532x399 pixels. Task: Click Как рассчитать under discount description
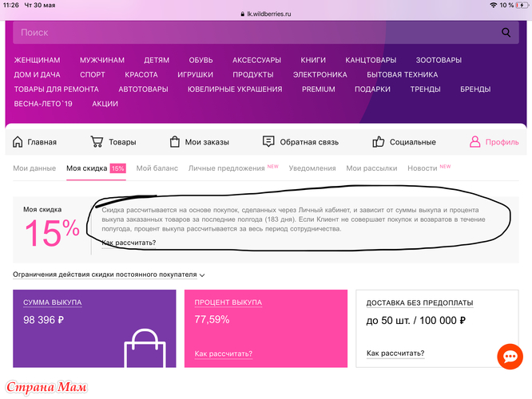[x=129, y=243]
